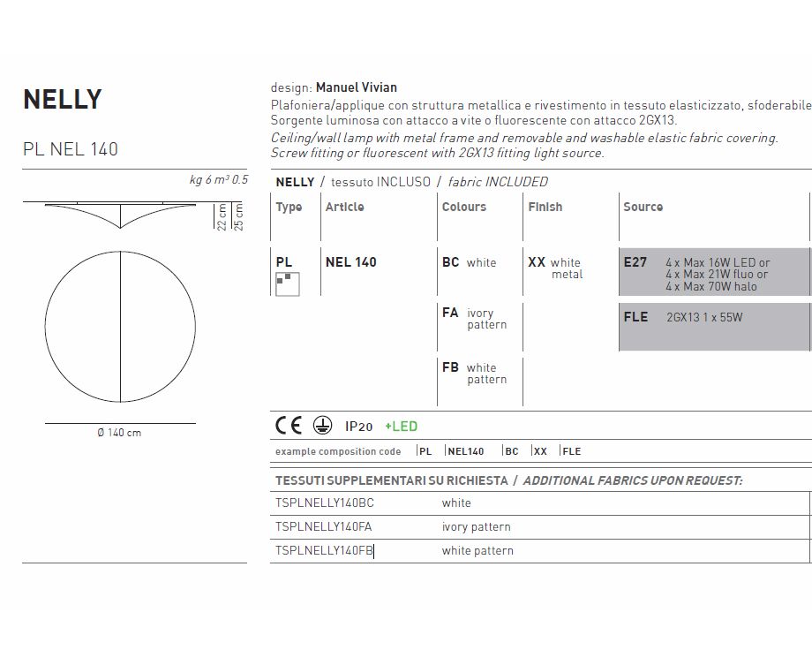The image size is (812, 665).
Task: Place cursor after TSPLNELLY140FB text
Action: tap(374, 551)
